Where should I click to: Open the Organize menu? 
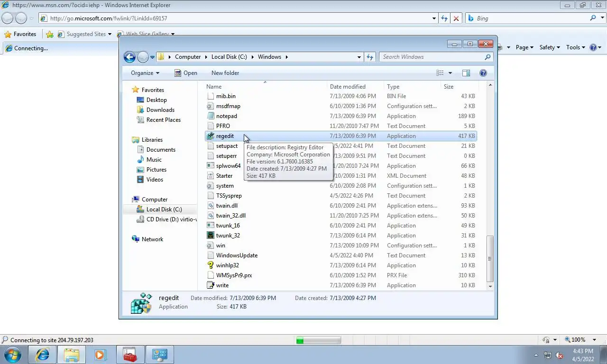(145, 73)
